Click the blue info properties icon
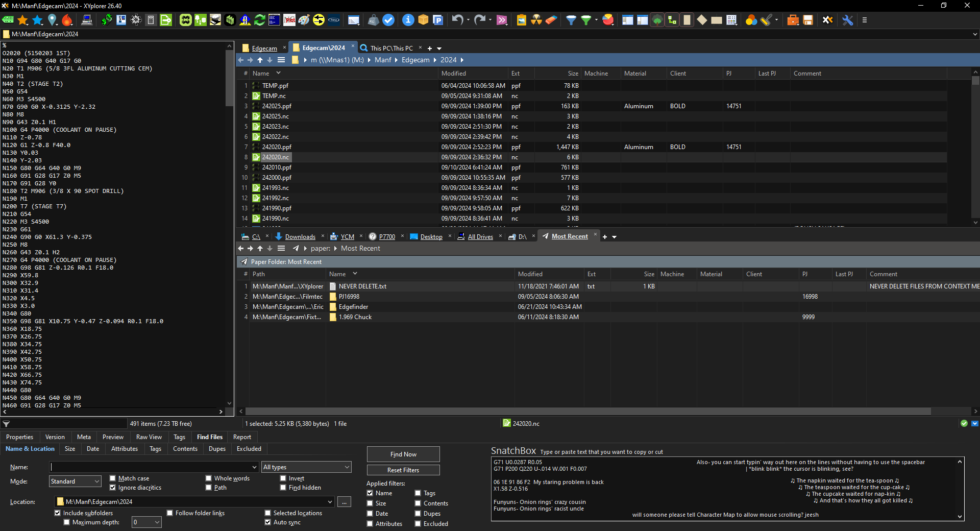This screenshot has height=531, width=980. (x=408, y=20)
